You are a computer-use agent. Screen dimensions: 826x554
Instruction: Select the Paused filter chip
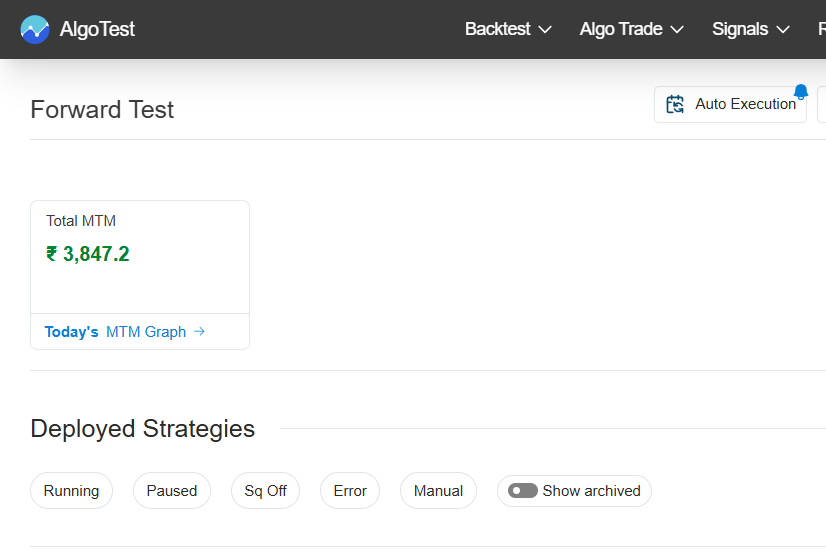point(172,491)
